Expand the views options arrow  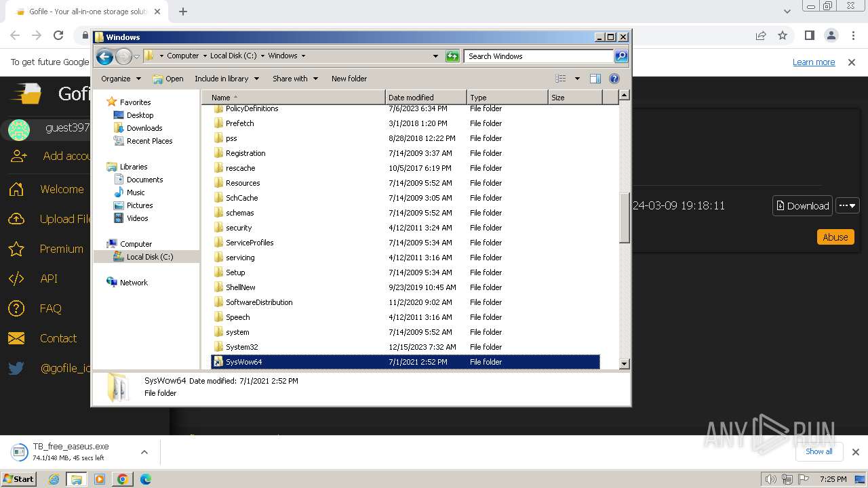577,79
